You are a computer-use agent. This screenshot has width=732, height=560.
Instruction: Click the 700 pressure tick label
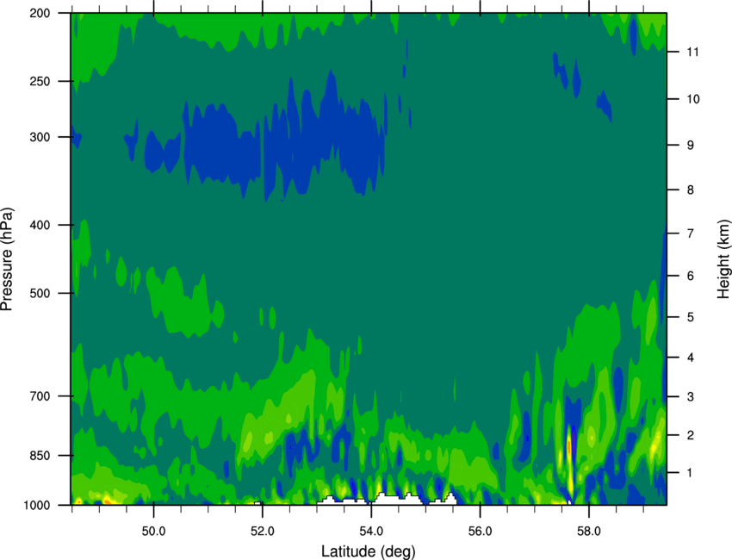(x=40, y=396)
